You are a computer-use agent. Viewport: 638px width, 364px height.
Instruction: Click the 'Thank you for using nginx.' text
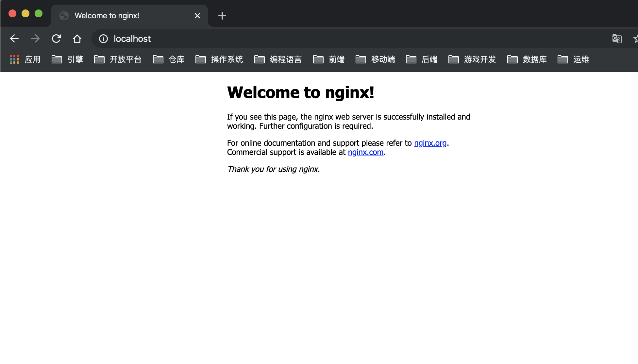pyautogui.click(x=273, y=169)
